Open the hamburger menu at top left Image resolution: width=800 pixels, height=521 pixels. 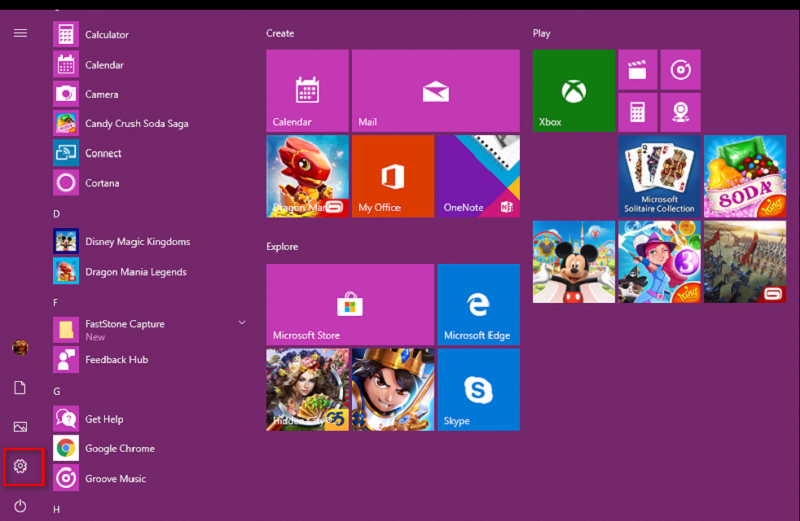tap(20, 33)
